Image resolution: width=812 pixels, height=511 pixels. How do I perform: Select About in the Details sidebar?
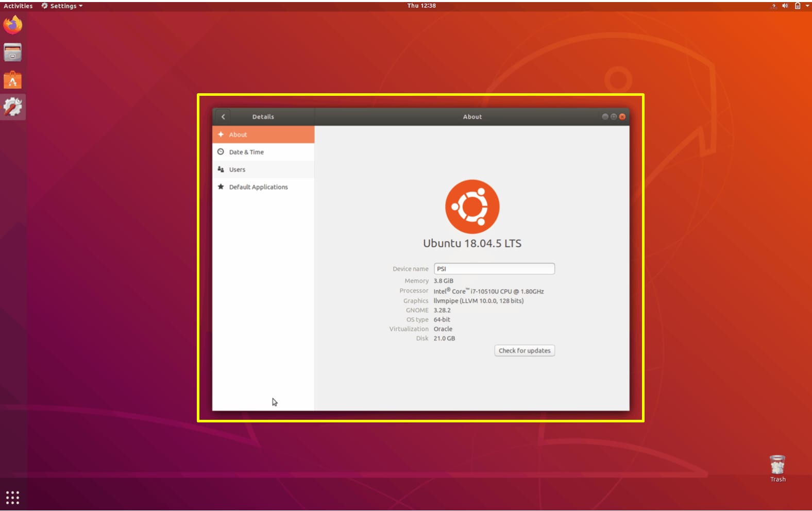point(263,134)
